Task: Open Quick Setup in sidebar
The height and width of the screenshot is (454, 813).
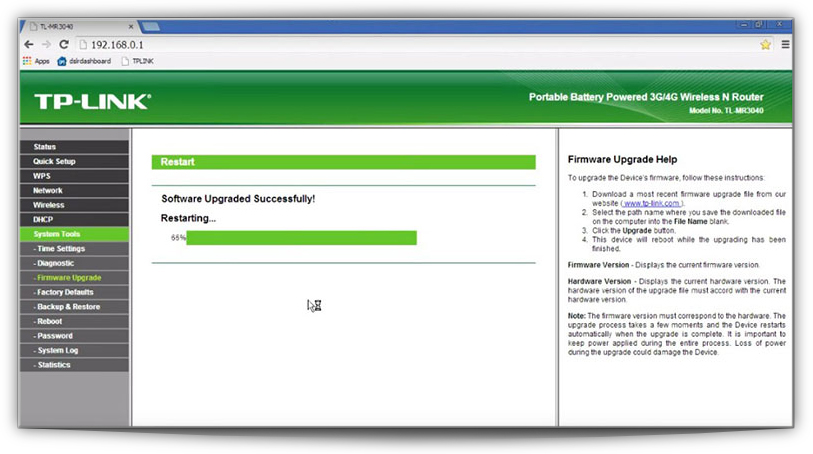Action: pos(54,161)
